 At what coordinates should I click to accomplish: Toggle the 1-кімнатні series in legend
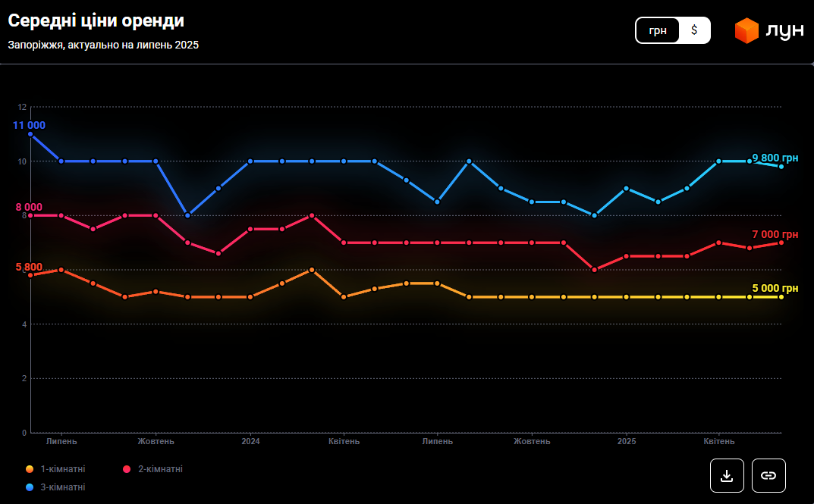pyautogui.click(x=62, y=469)
